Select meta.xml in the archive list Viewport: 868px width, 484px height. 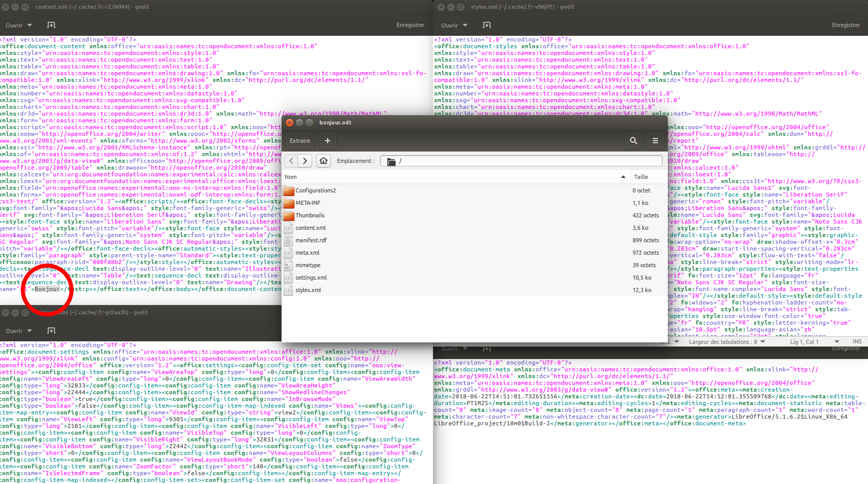point(474,253)
